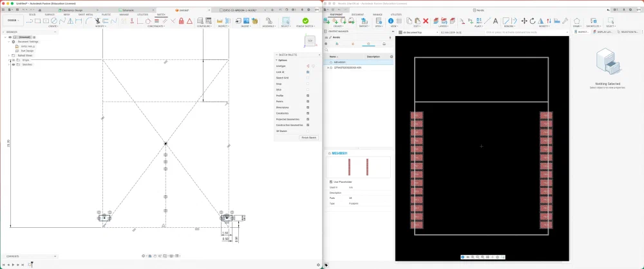The width and height of the screenshot is (644, 269).
Task: Click the wrench properties icon in the footprint editor
Action: 565,21
